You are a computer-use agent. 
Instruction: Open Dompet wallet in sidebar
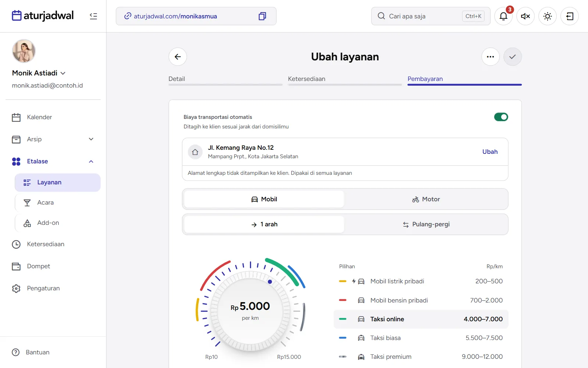click(53, 266)
